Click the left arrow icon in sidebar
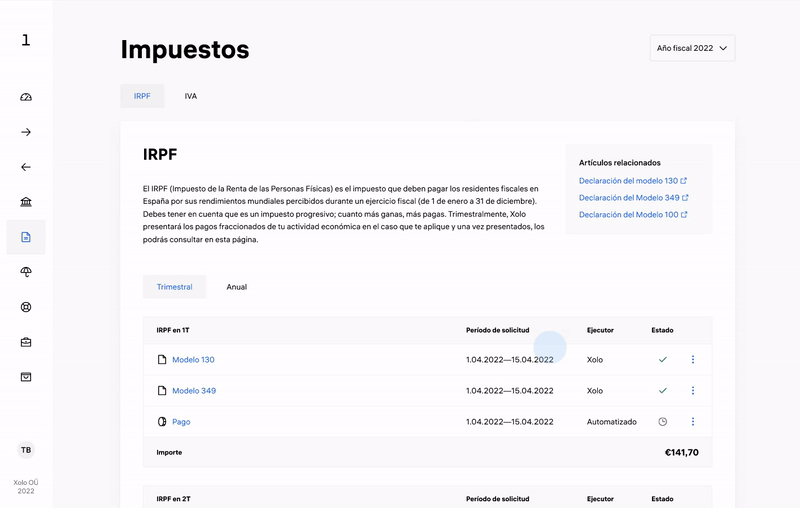This screenshot has width=800, height=508. (x=26, y=167)
